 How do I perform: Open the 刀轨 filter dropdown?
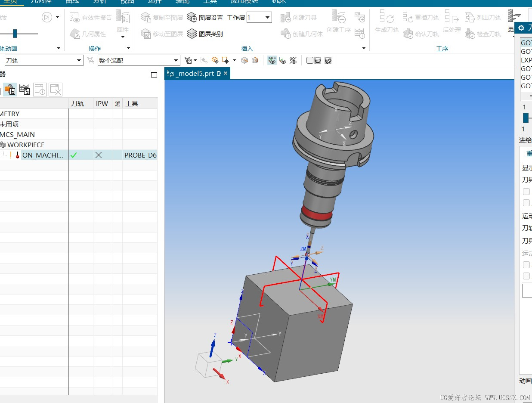coord(79,61)
